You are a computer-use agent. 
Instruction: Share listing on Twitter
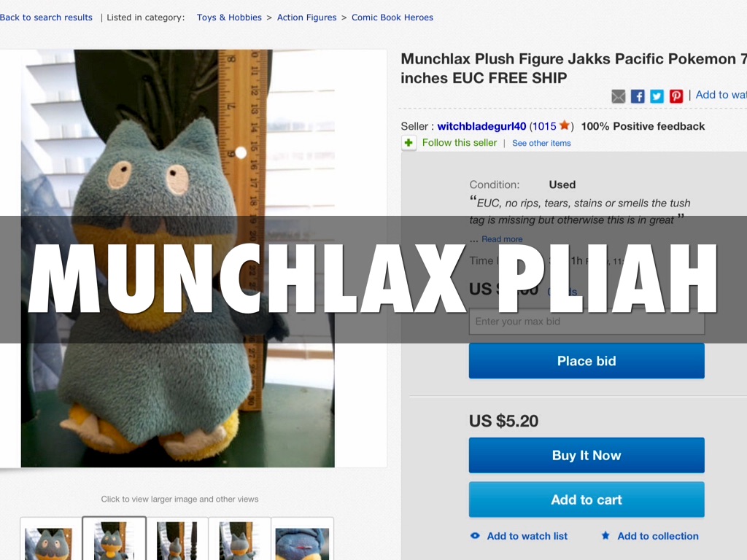(657, 96)
